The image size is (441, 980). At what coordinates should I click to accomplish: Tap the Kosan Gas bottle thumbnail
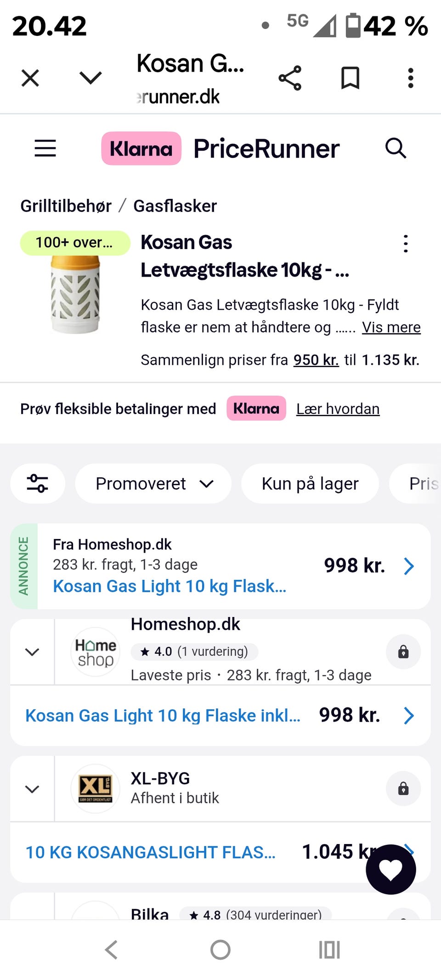[75, 294]
